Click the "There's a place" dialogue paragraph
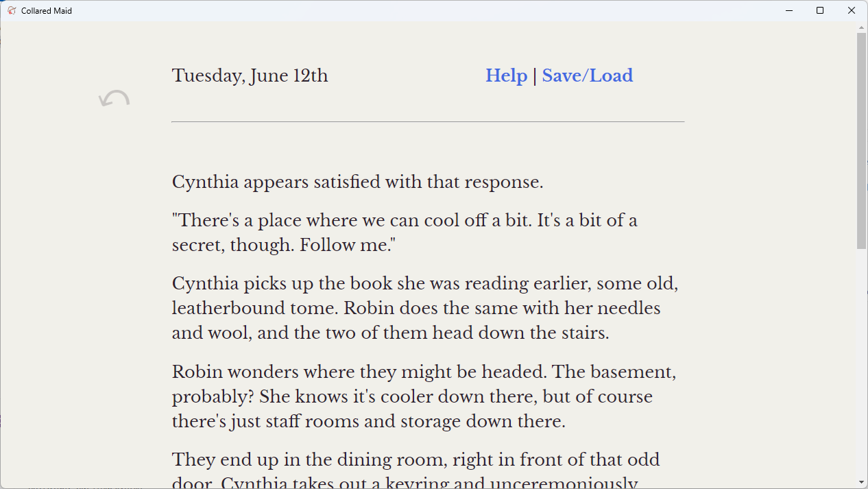Image resolution: width=868 pixels, height=489 pixels. (x=405, y=233)
